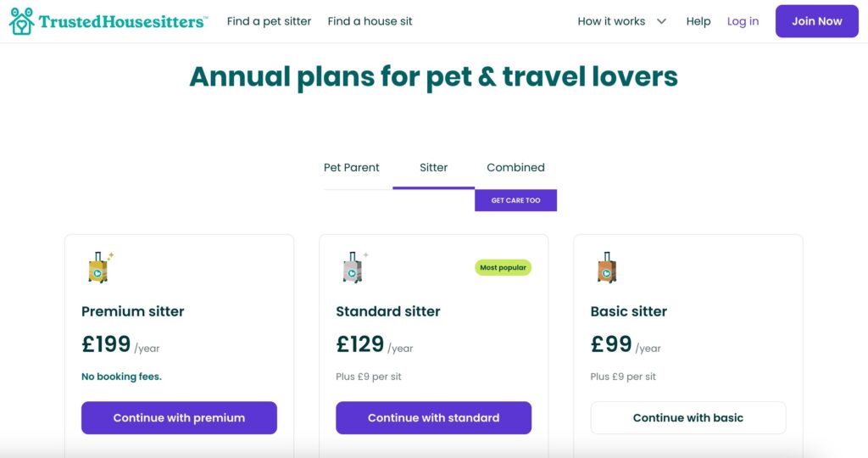Open the Log in link
Screen dimensions: 868x458
click(x=743, y=21)
